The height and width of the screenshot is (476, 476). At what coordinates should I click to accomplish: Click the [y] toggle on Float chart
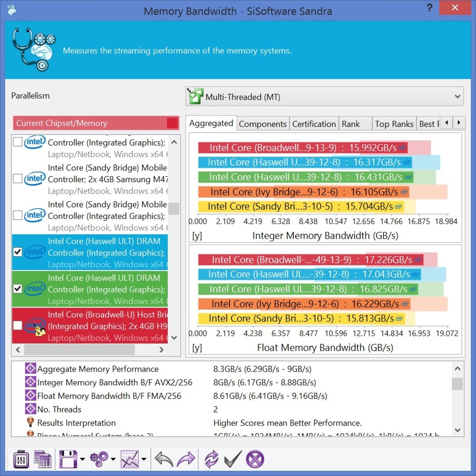(197, 347)
